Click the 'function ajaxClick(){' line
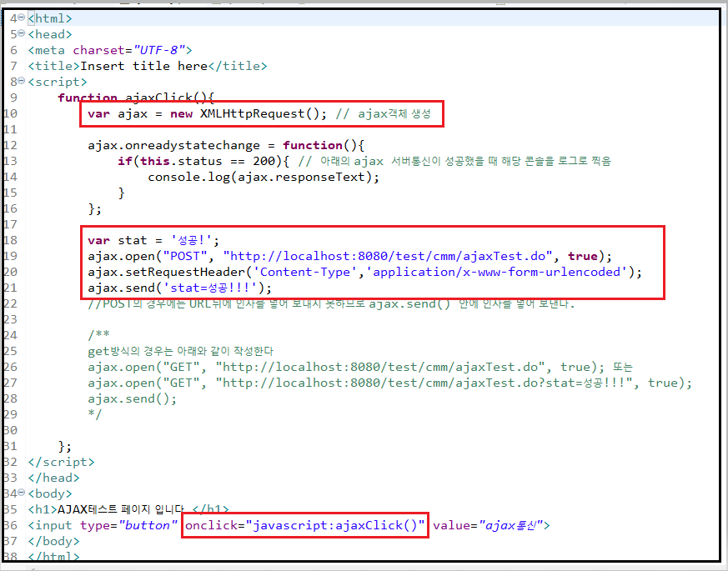 (x=136, y=97)
